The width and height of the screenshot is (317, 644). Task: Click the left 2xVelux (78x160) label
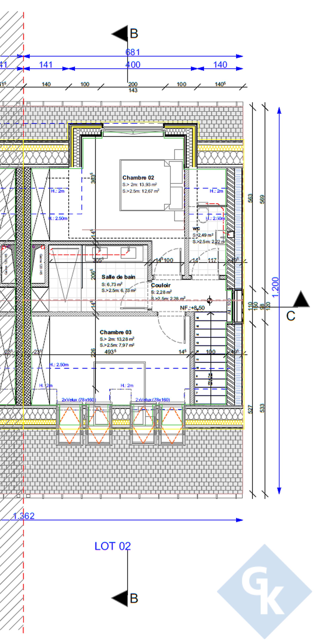(79, 400)
